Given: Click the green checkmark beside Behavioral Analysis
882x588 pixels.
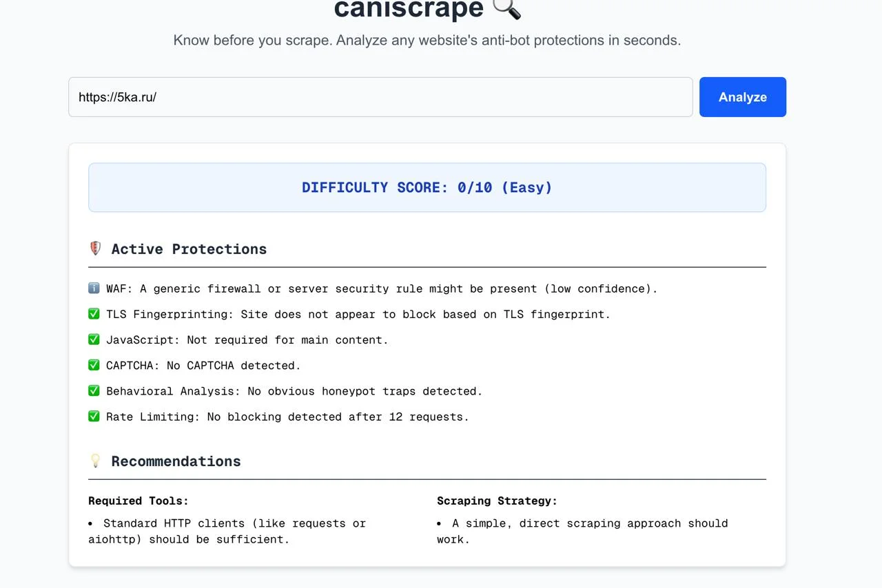Looking at the screenshot, I should click(94, 390).
